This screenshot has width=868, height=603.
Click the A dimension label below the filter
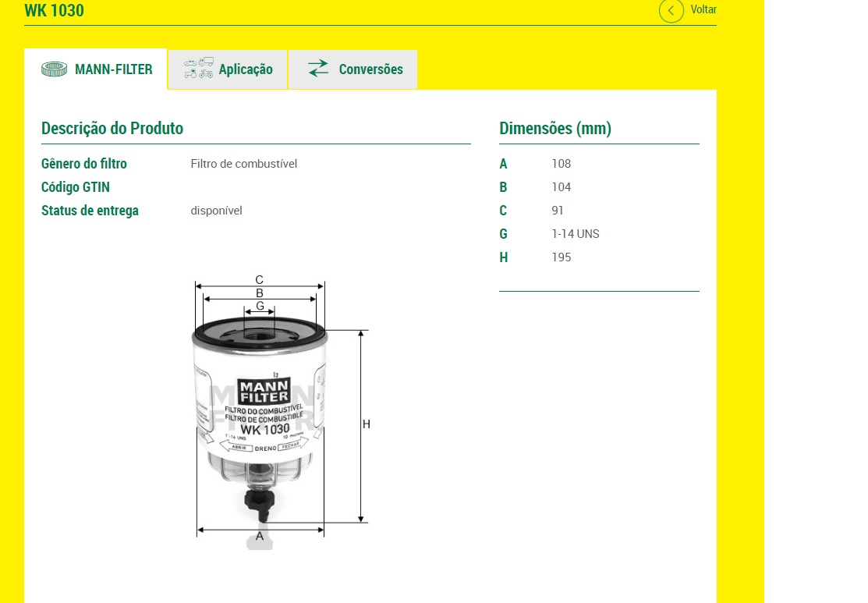[260, 536]
